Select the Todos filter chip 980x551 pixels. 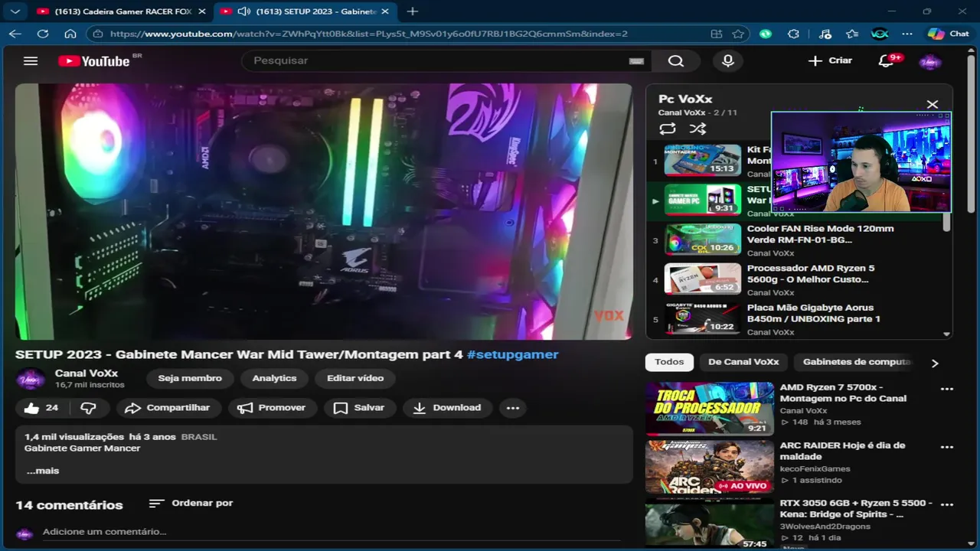pyautogui.click(x=669, y=362)
